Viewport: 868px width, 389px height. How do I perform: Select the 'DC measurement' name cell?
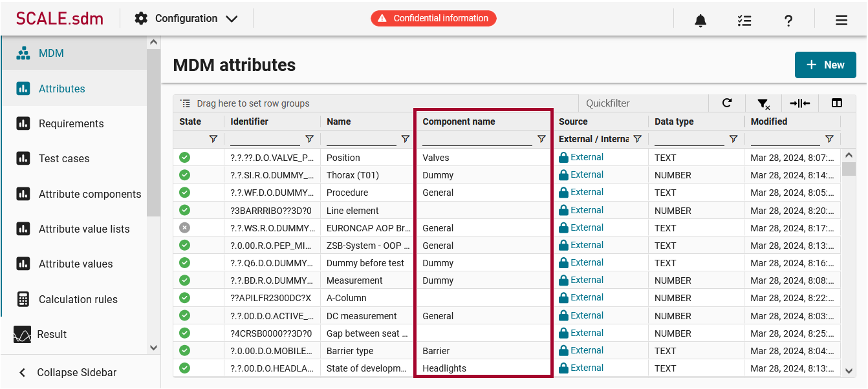point(369,316)
